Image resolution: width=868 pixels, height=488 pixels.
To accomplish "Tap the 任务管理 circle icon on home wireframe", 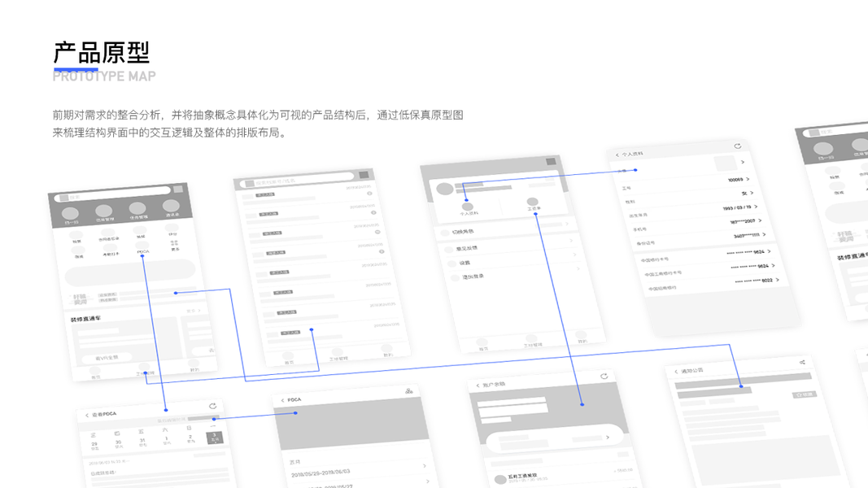I will [137, 208].
